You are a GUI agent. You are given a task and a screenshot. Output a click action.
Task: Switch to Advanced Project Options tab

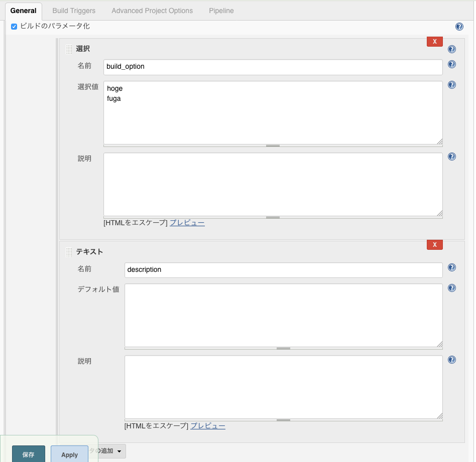tap(152, 10)
